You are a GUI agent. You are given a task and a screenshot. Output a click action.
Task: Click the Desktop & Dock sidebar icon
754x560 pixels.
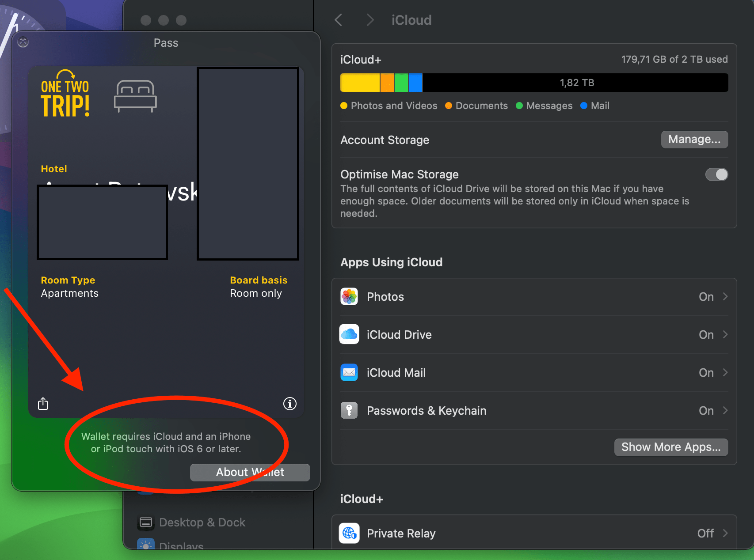[x=146, y=522]
